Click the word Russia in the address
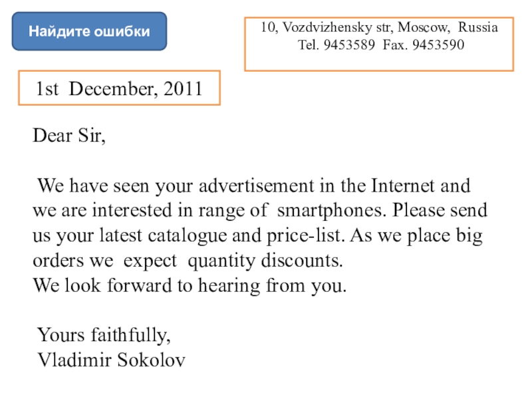This screenshot has height=399, width=532. coord(476,28)
